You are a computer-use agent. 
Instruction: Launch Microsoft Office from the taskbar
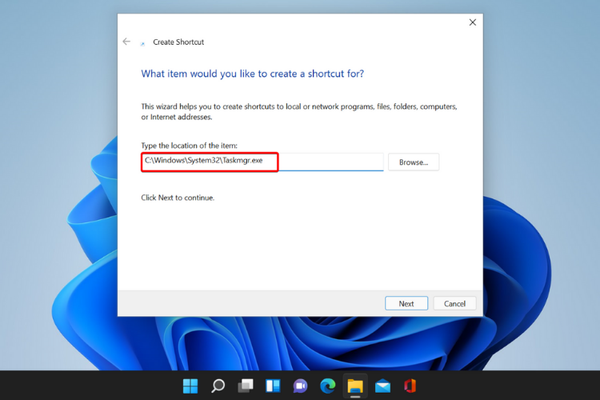[409, 386]
